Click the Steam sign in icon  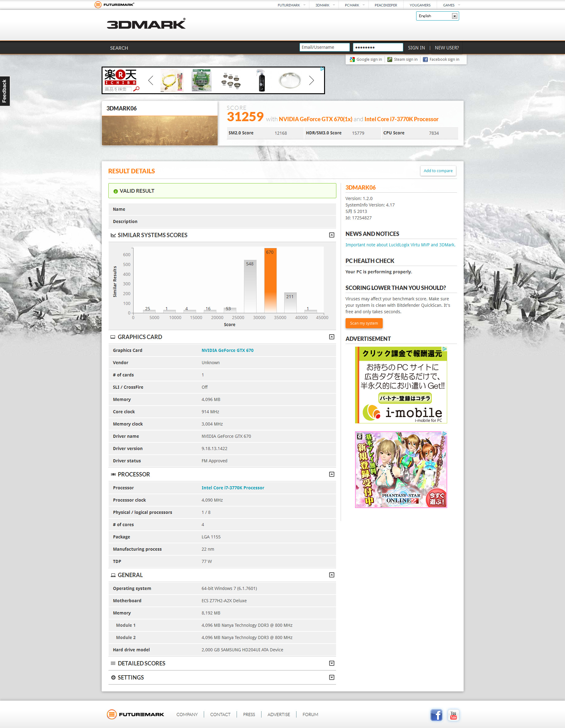(x=389, y=60)
